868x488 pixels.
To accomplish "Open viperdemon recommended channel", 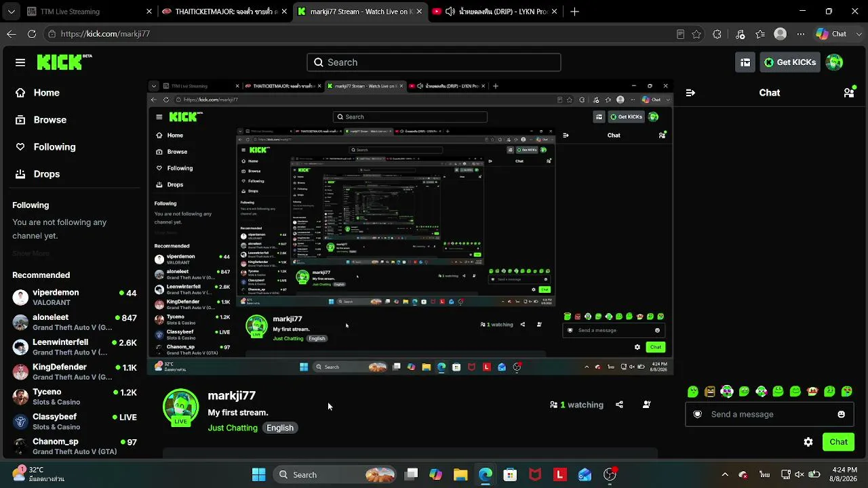I will coord(75,298).
